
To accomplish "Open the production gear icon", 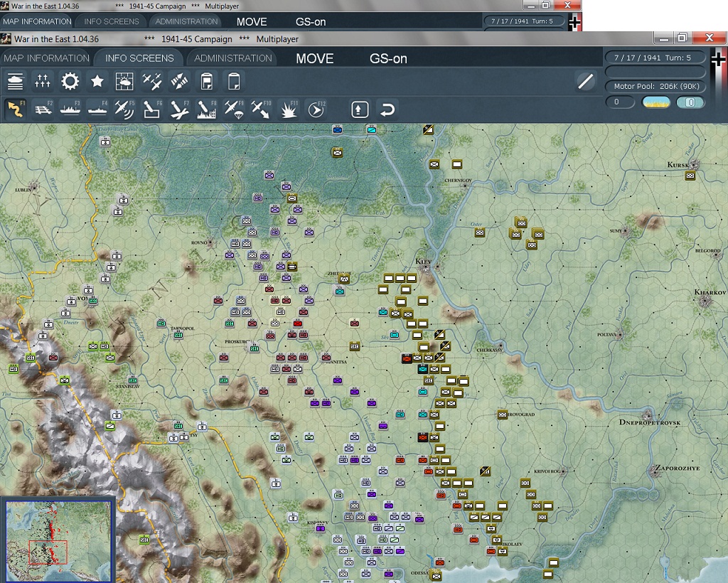I will tap(70, 81).
